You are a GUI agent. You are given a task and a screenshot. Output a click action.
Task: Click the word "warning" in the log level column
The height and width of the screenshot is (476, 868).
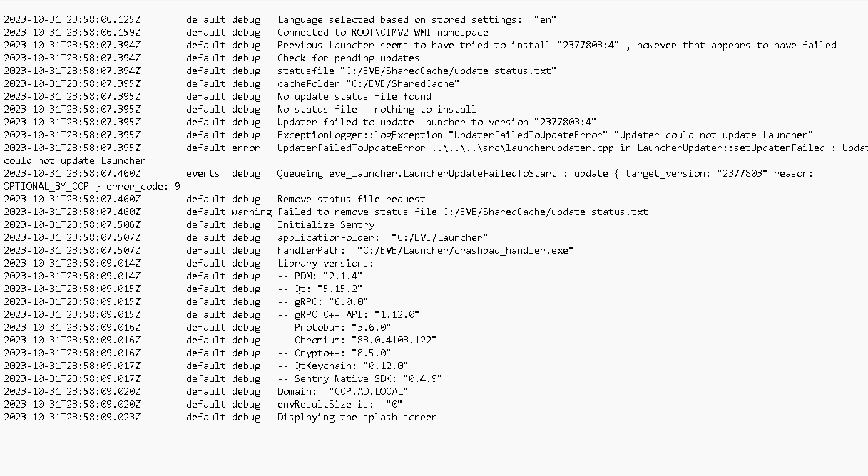tap(252, 212)
